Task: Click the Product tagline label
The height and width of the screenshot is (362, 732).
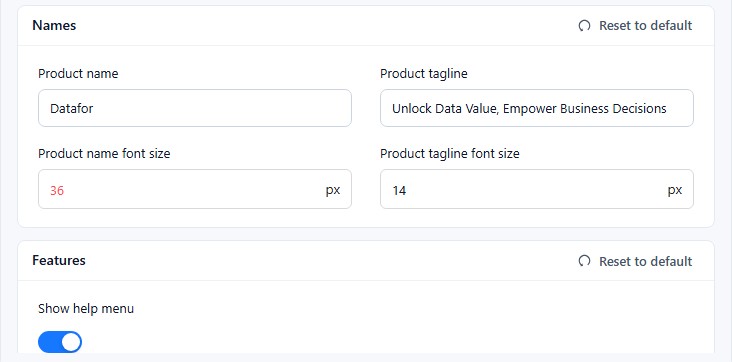Action: click(424, 74)
